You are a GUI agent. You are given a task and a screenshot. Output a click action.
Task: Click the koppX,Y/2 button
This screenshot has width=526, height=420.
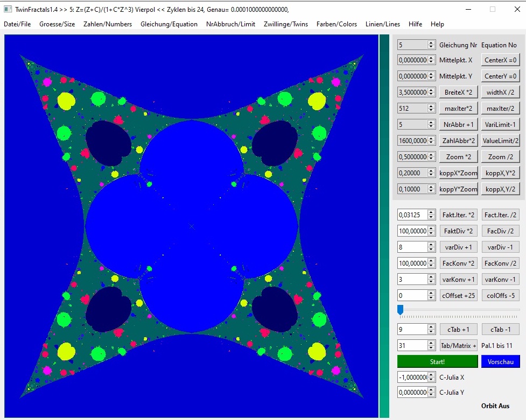(x=501, y=189)
